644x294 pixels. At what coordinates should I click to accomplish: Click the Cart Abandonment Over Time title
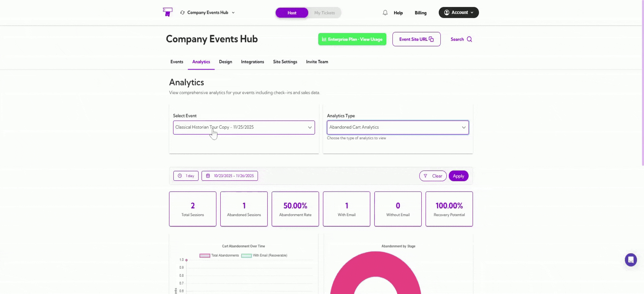point(243,246)
